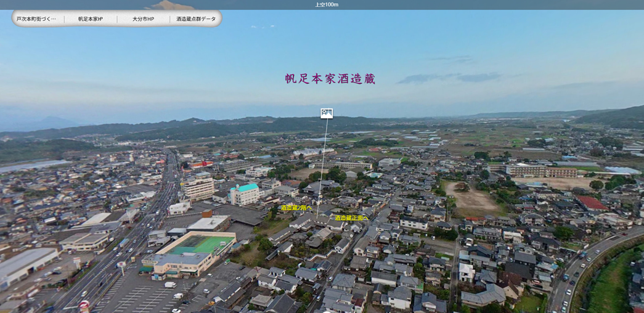The image size is (644, 313).
Task: Click the 上空100m label at top
Action: tap(327, 4)
